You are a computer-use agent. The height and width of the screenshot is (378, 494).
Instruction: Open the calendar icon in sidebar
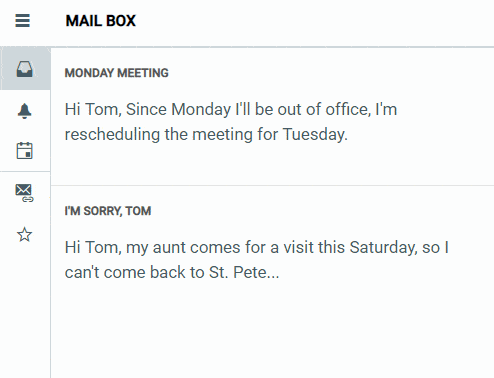(24, 151)
